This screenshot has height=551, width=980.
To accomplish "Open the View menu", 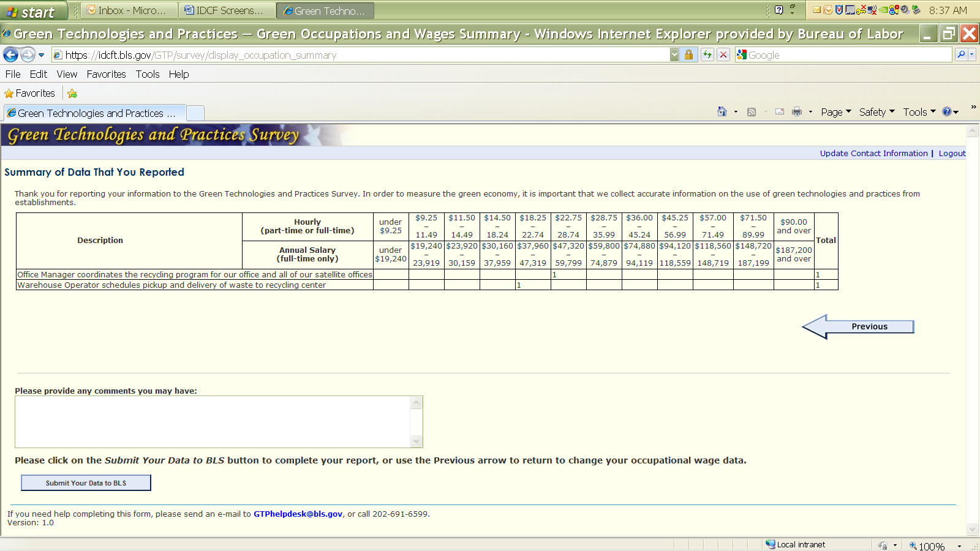I will [67, 74].
